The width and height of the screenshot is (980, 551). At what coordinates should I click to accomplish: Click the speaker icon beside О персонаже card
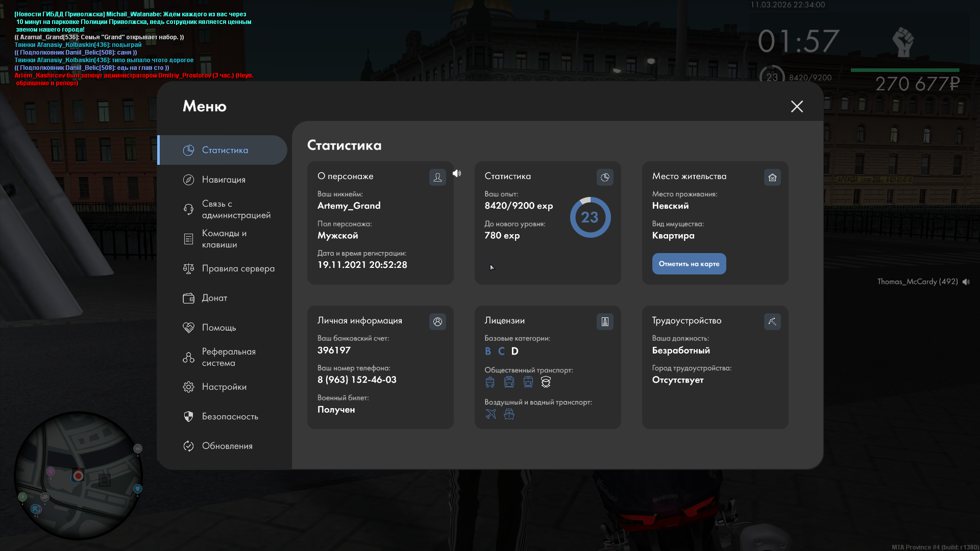457,173
